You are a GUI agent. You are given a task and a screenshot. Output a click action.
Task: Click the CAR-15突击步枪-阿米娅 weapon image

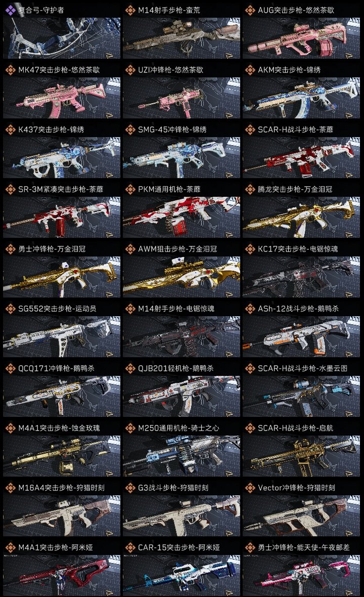point(181,576)
